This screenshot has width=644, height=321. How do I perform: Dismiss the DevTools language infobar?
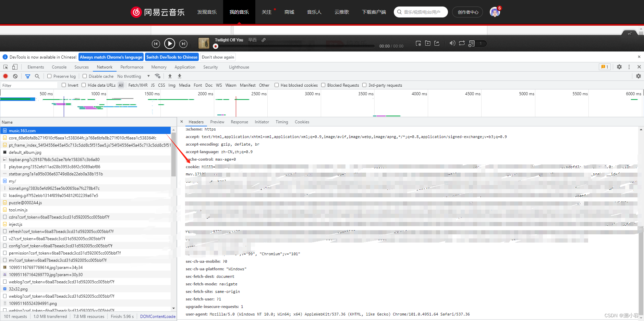coord(639,57)
